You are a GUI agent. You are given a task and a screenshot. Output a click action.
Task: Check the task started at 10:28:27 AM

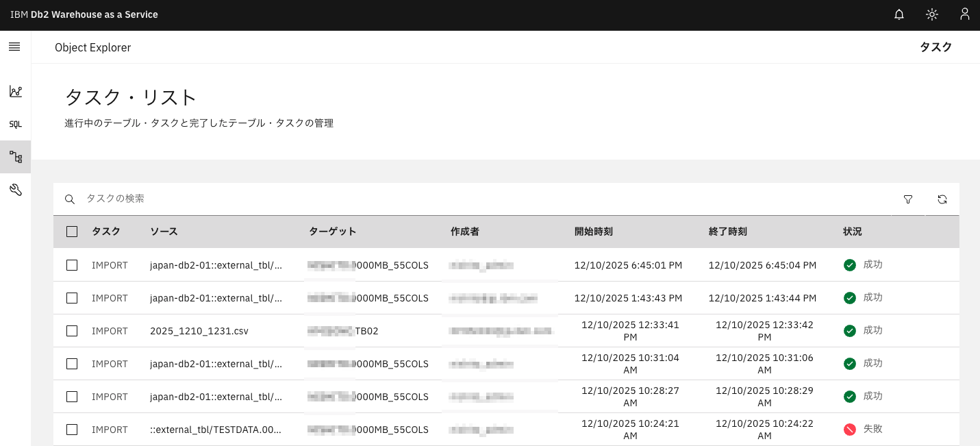[72, 397]
